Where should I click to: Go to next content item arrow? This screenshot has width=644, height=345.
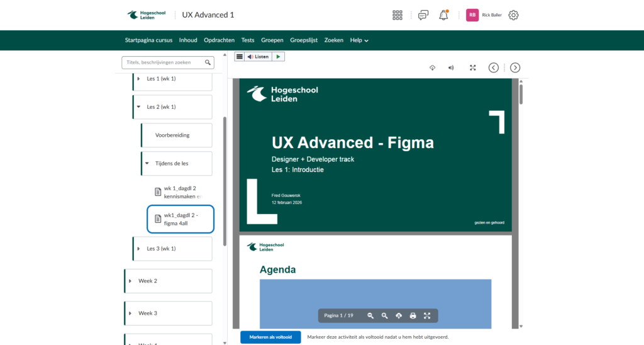click(514, 67)
